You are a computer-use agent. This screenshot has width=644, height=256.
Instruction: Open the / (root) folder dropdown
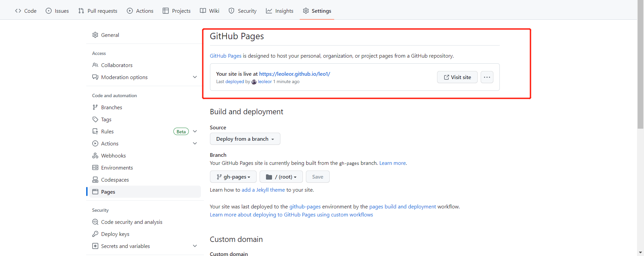point(281,177)
